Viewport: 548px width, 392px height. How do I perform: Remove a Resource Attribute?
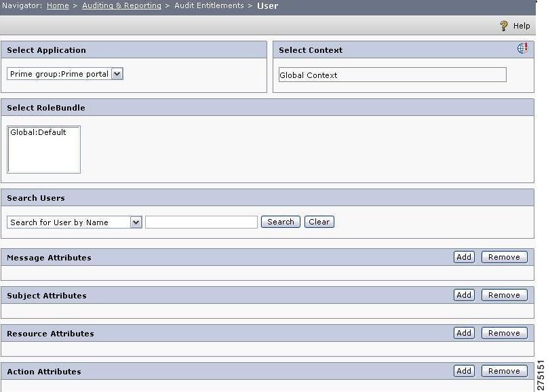pyautogui.click(x=505, y=333)
